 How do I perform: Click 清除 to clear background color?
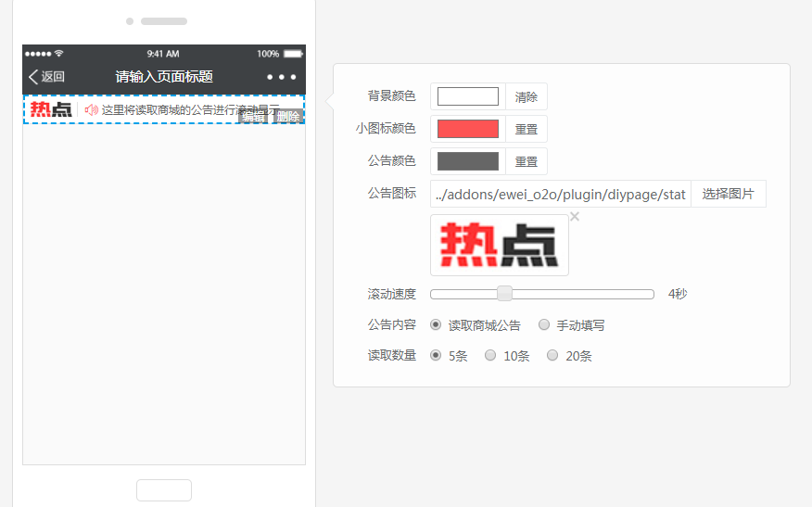point(527,96)
